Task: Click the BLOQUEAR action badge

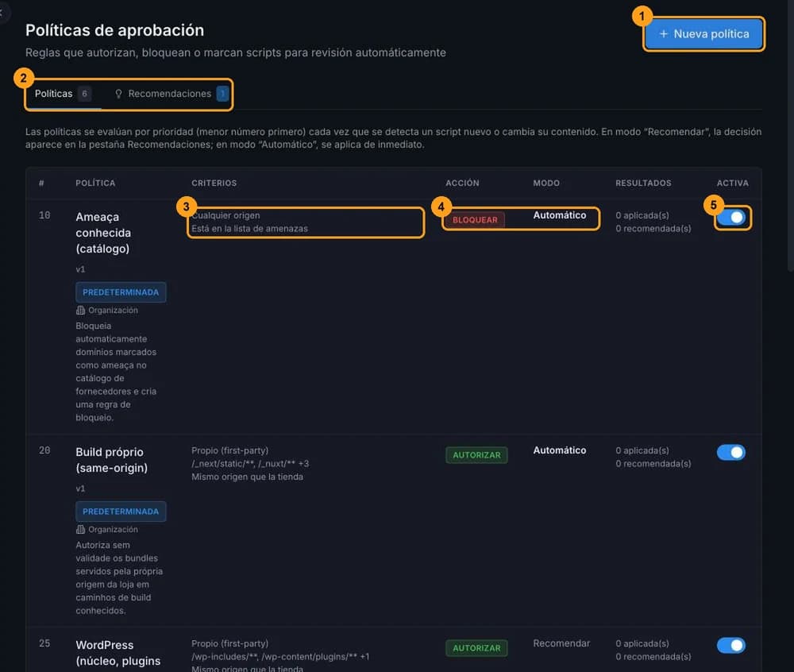Action: tap(475, 220)
